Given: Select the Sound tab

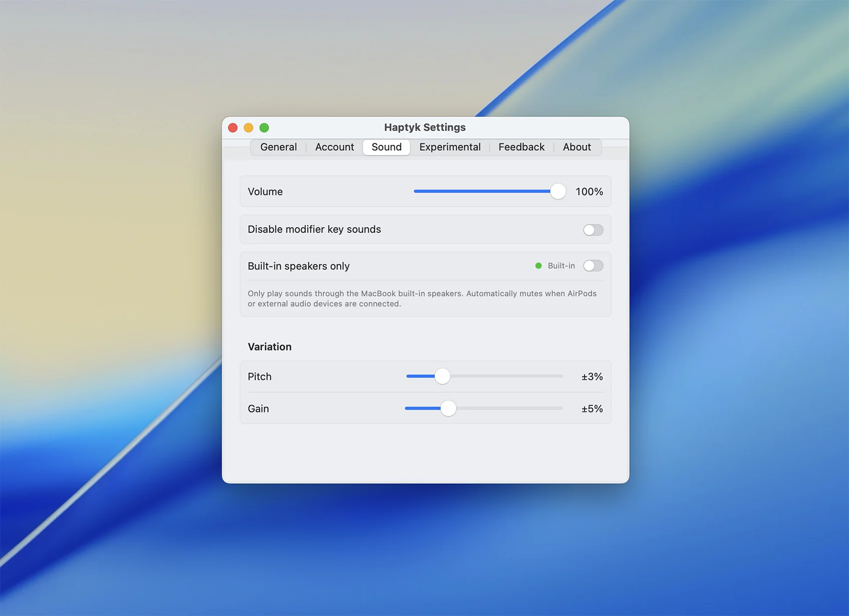Looking at the screenshot, I should coord(386,147).
